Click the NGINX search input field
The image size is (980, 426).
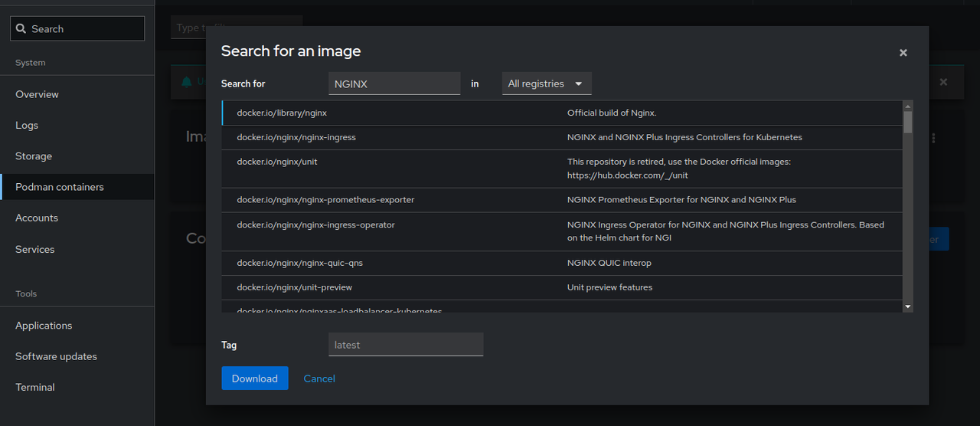click(394, 84)
